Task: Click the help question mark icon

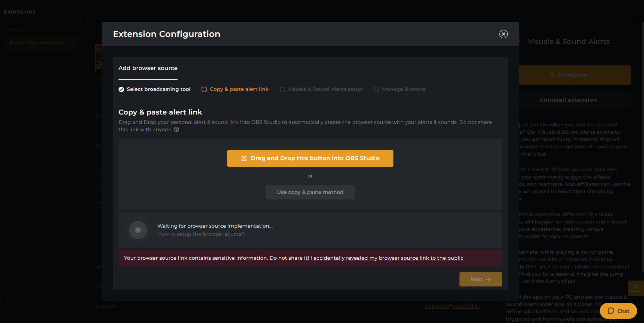Action: click(177, 129)
